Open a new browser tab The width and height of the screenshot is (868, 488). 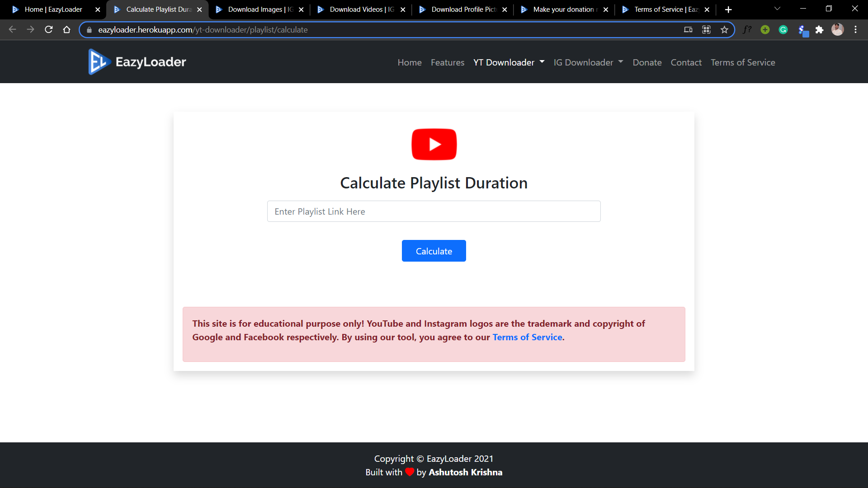click(x=728, y=9)
